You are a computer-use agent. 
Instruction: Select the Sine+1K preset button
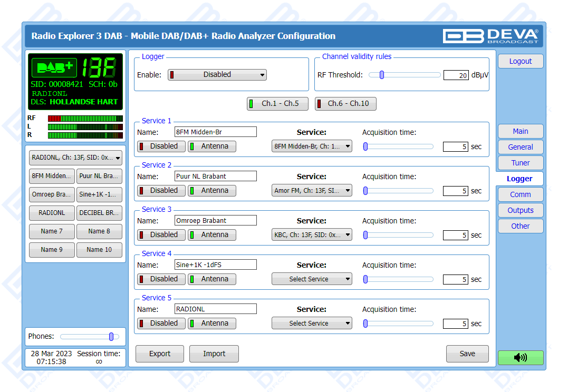(99, 194)
